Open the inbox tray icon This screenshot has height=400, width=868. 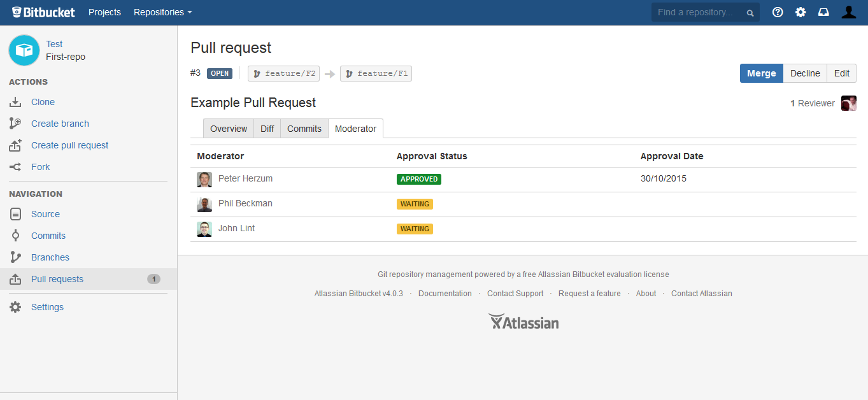pyautogui.click(x=823, y=12)
